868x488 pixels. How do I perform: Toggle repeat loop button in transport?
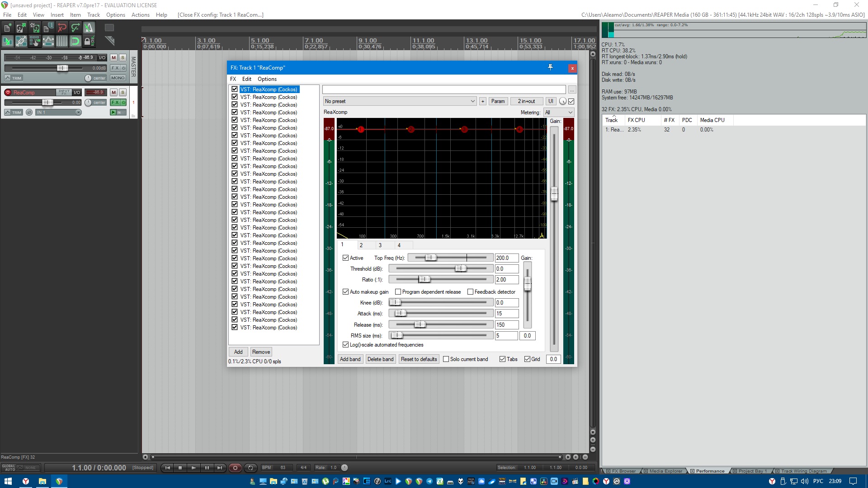click(x=250, y=468)
